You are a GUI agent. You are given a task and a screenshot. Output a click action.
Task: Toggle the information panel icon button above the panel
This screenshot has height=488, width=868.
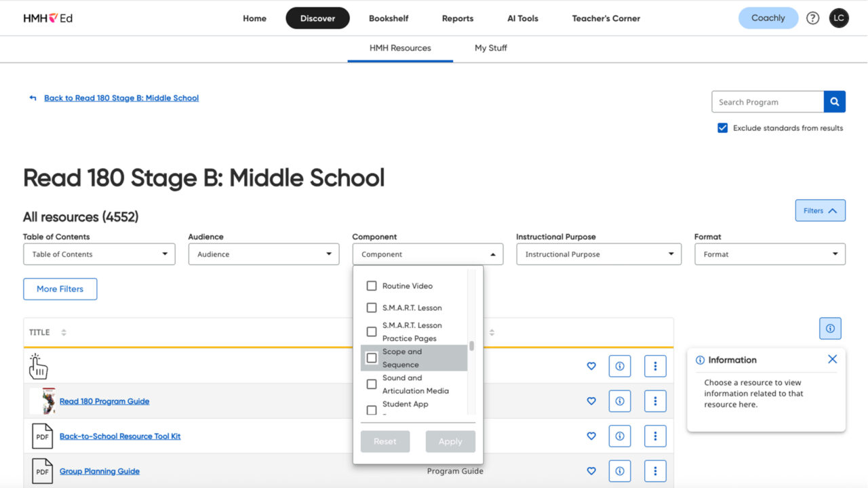point(830,329)
